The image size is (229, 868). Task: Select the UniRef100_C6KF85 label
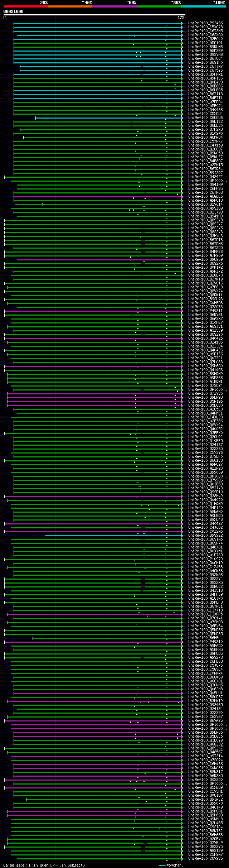click(205, 189)
